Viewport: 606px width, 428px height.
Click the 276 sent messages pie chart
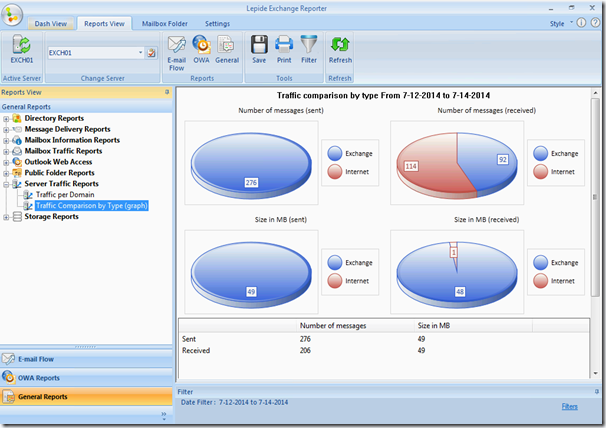tap(251, 165)
